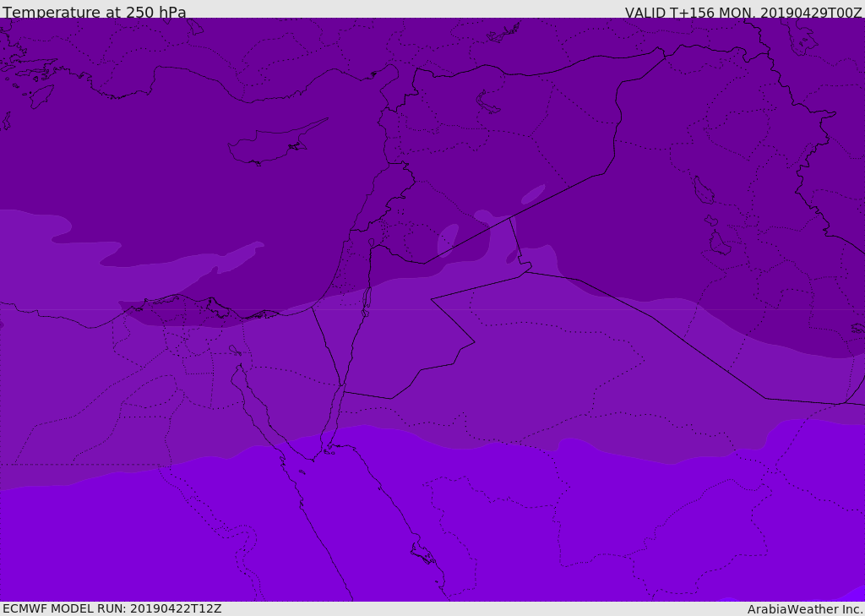Click the light oval patch over northern Jordan
The width and height of the screenshot is (865, 616).
tap(448, 241)
